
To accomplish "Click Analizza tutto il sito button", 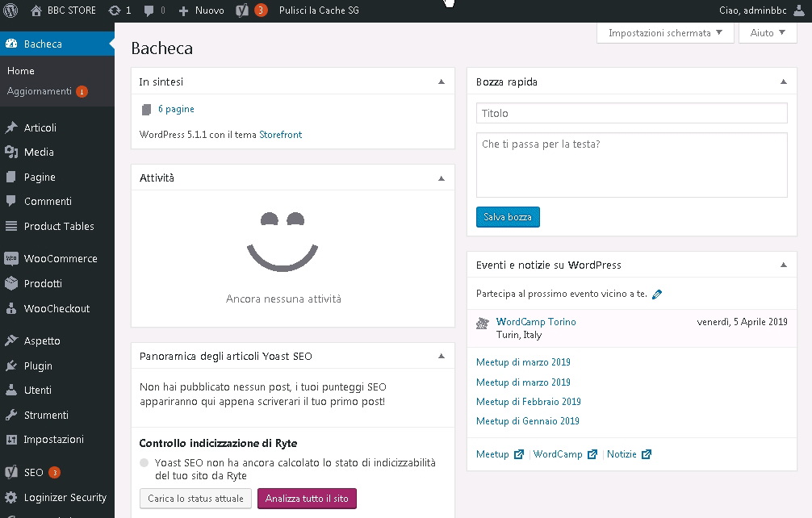I will (307, 499).
